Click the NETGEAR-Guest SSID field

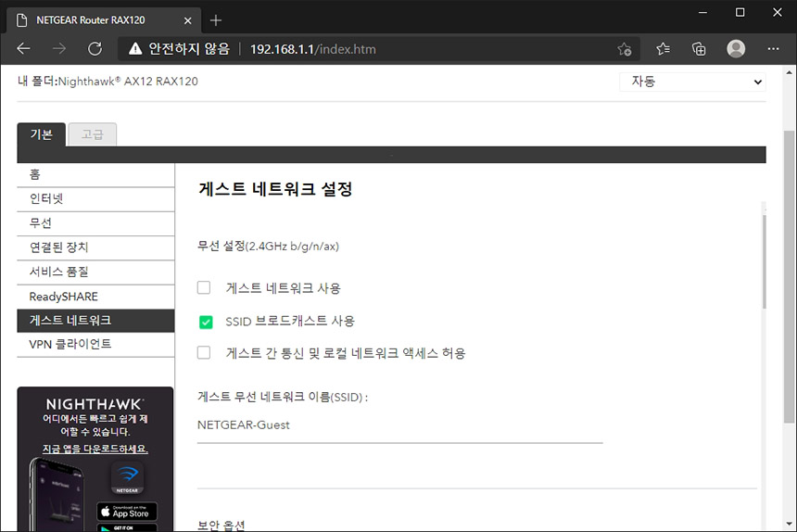[400, 425]
